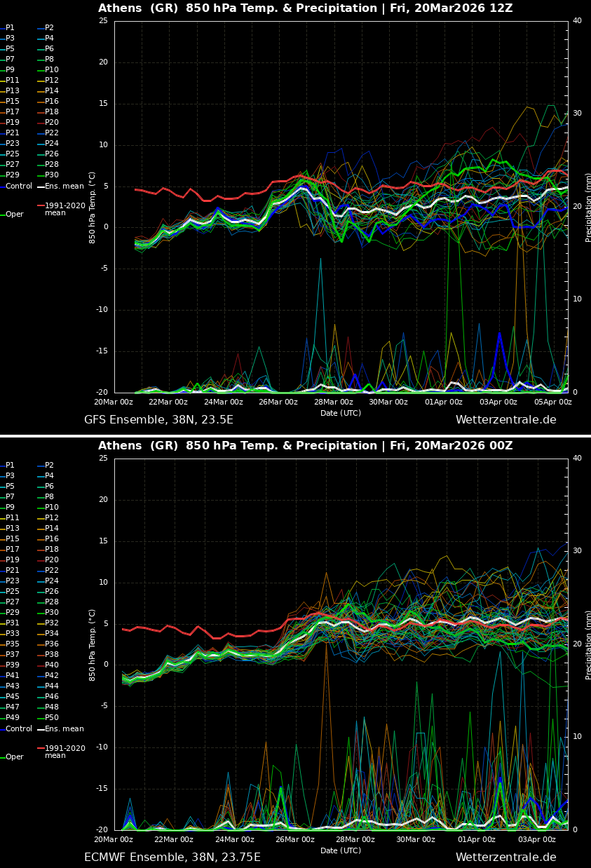Select P18 legend entry in top chart
The width and height of the screenshot is (591, 868).
(x=52, y=112)
